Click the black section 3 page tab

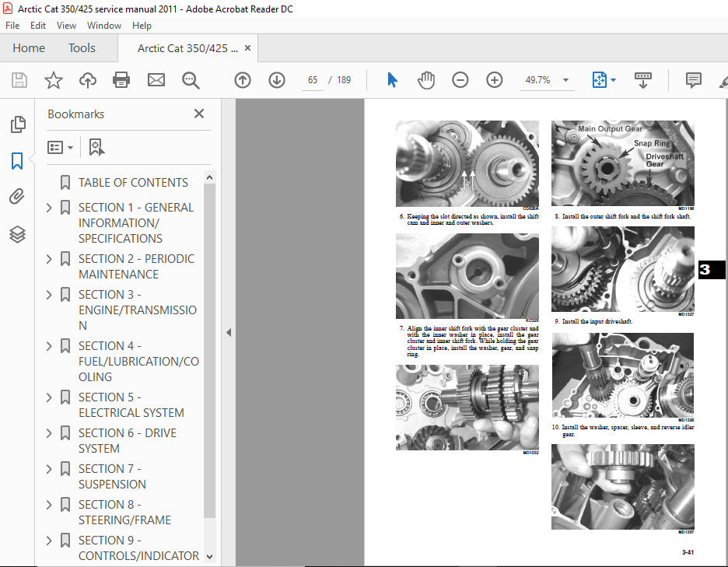(x=712, y=270)
